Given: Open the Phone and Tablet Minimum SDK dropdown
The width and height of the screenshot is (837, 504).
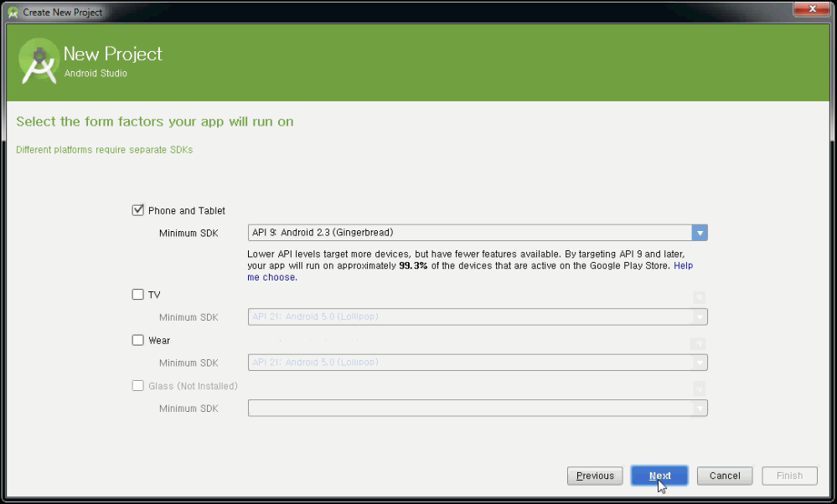Looking at the screenshot, I should tap(700, 233).
